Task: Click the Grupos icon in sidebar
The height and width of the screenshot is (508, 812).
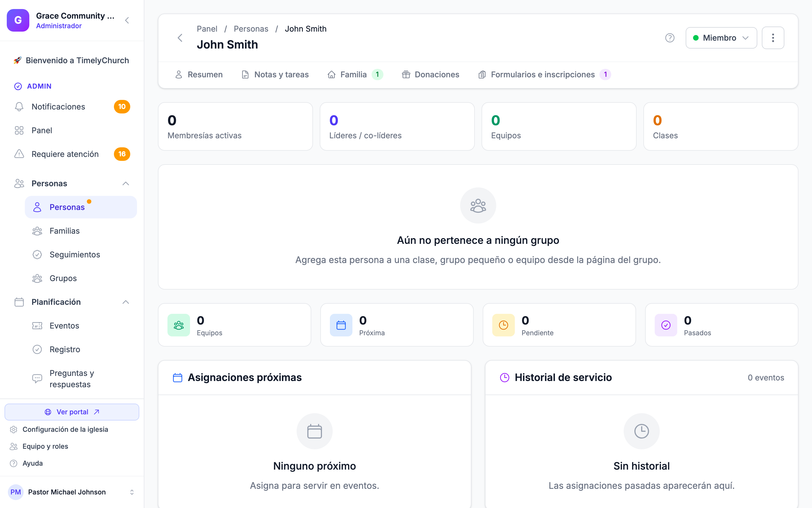Action: (x=37, y=278)
